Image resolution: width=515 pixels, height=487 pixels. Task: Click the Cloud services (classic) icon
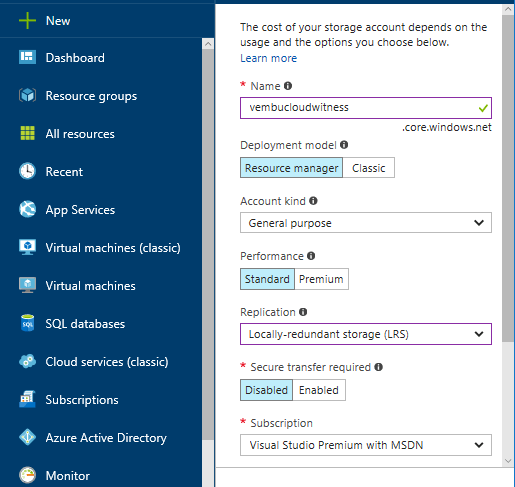27,361
